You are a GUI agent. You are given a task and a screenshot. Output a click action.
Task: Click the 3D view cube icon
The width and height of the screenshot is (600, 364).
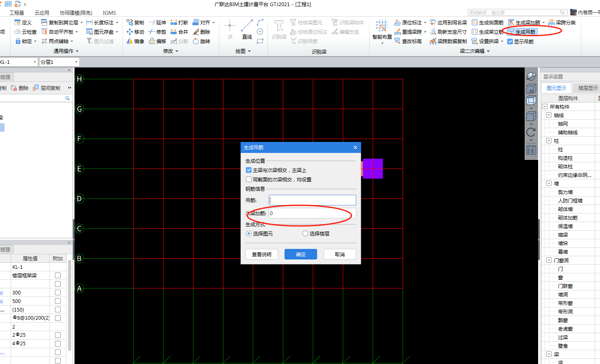(x=531, y=89)
